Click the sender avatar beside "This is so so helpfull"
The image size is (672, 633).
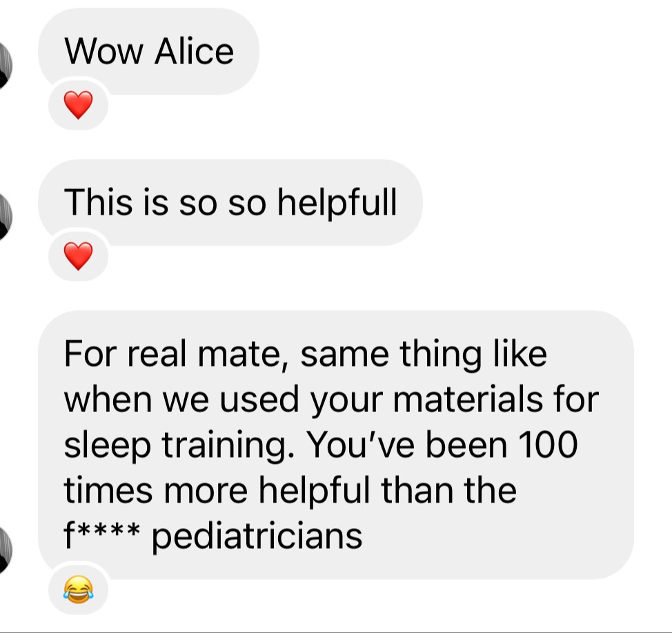point(5,217)
